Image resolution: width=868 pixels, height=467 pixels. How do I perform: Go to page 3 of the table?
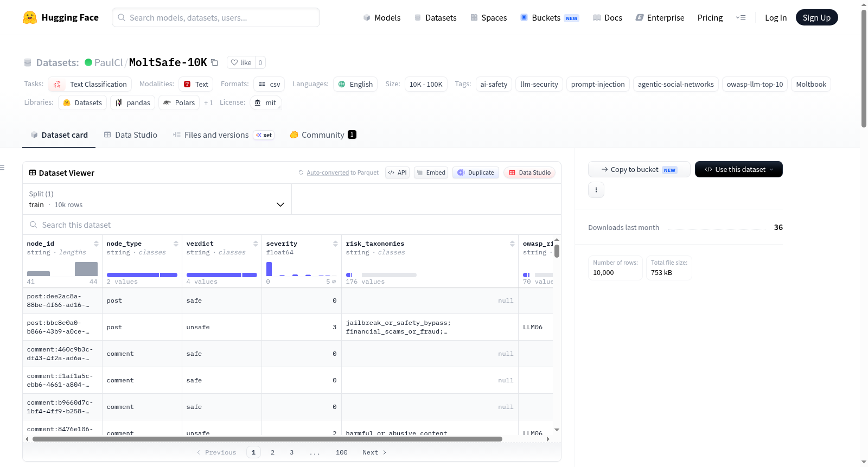pyautogui.click(x=291, y=452)
